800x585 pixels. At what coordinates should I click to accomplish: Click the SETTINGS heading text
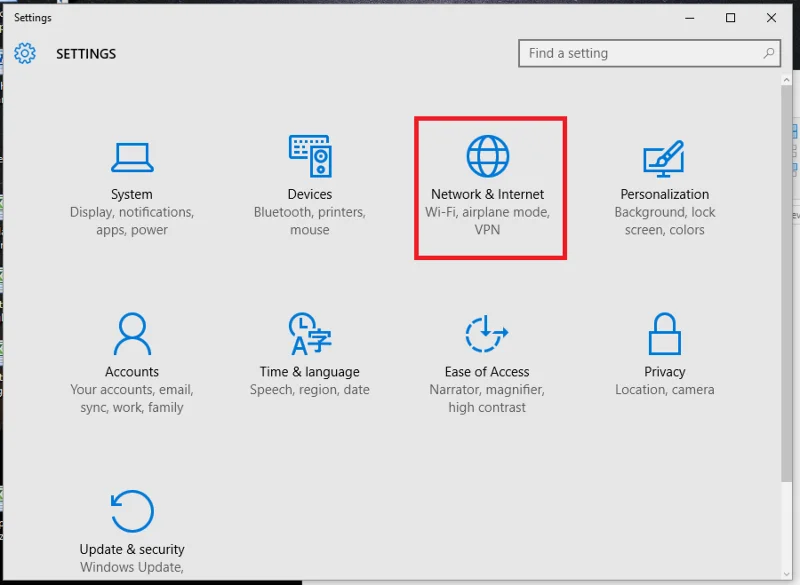(x=86, y=54)
